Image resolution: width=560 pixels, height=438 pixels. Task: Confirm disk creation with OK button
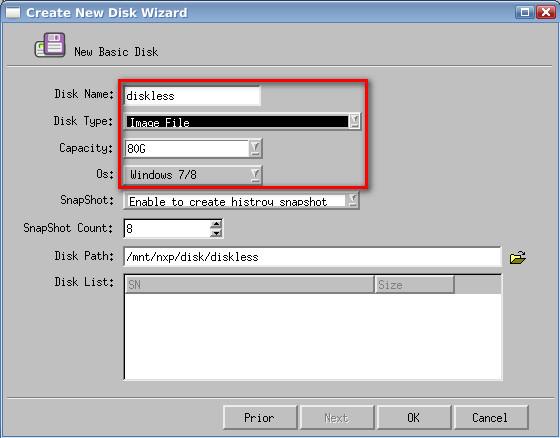[414, 417]
